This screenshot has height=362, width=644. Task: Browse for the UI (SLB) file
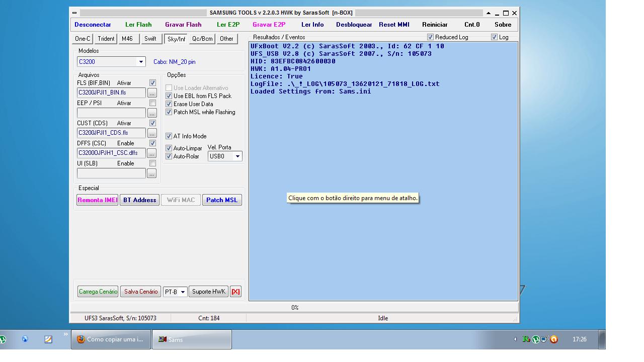(152, 173)
